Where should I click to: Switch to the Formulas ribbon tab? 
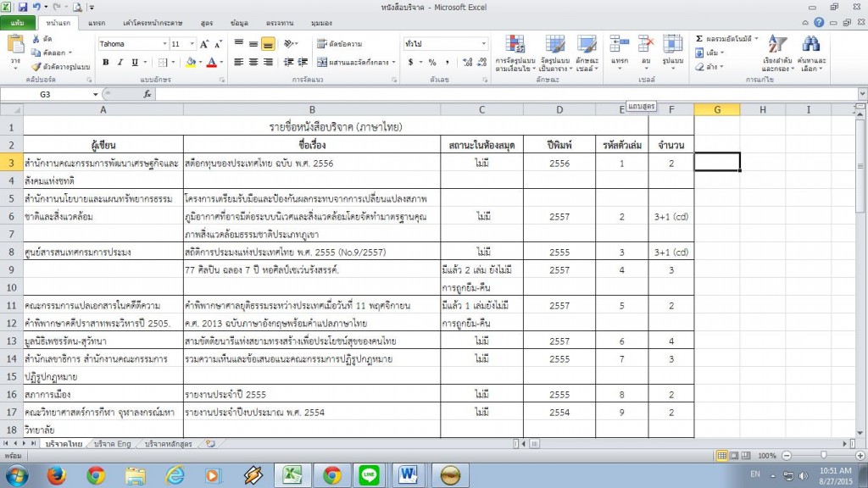coord(207,23)
